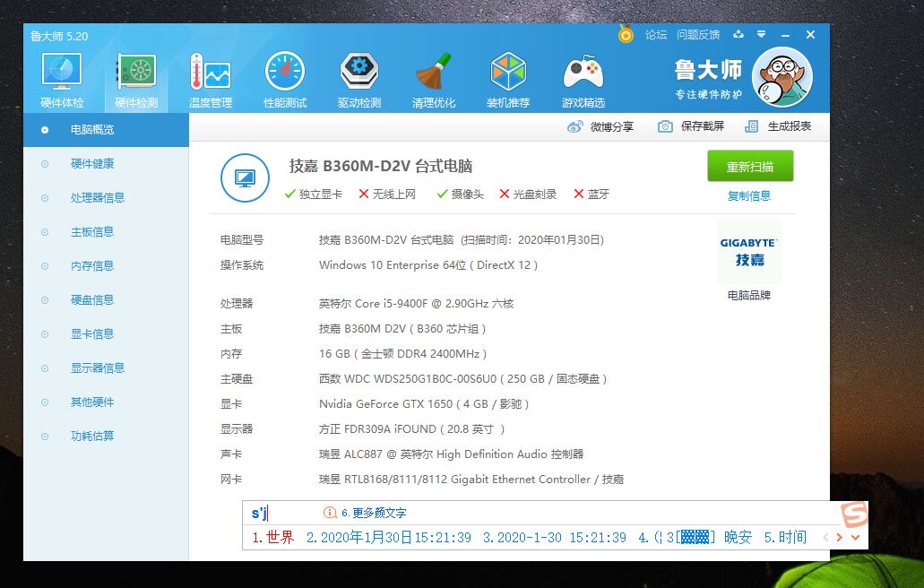The height and width of the screenshot is (588, 924).
Task: Launch 性能测试 performance test
Action: (285, 80)
